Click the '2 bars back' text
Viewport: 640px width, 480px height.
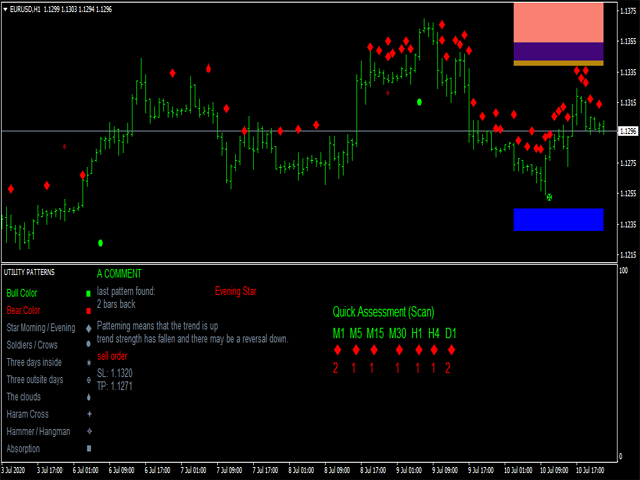116,304
